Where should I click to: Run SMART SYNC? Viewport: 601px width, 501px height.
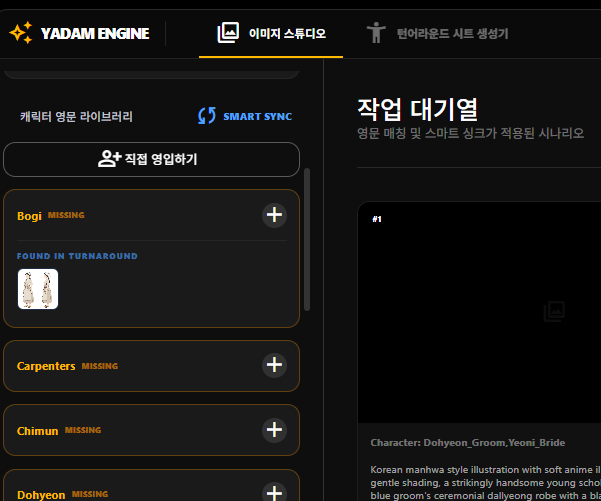(x=245, y=116)
